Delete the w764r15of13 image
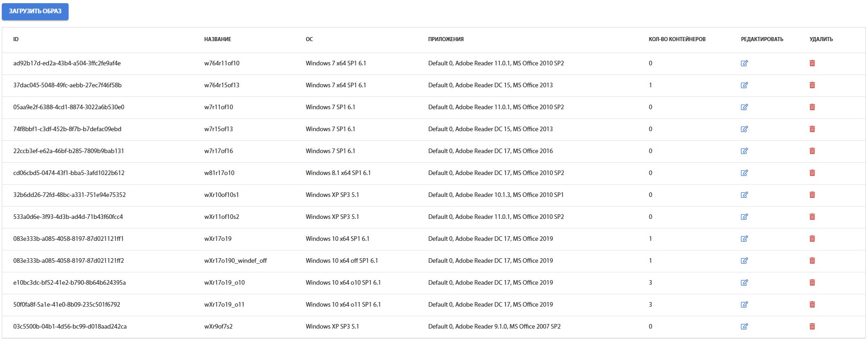Screen dimensions: 868x340 pyautogui.click(x=812, y=85)
